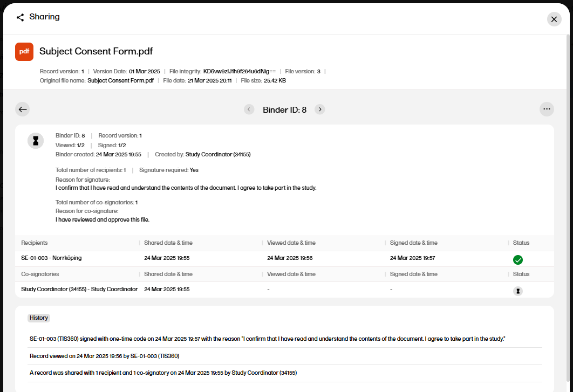This screenshot has height=392, width=573.
Task: Click the Recipients column header
Action: coord(35,243)
